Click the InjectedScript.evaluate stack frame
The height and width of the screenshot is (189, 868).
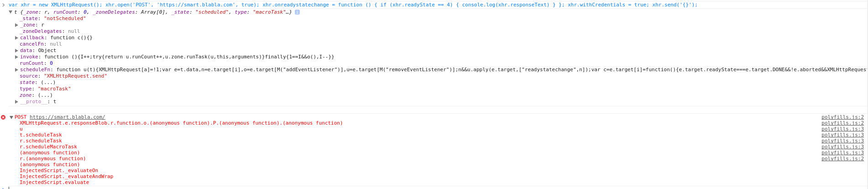(x=54, y=183)
